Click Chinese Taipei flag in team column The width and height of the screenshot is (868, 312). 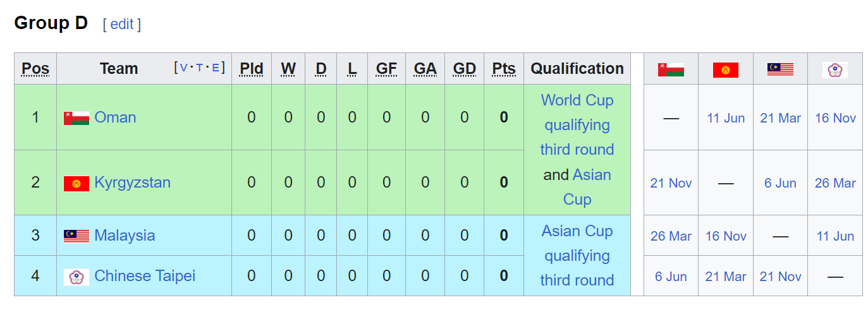pos(76,277)
